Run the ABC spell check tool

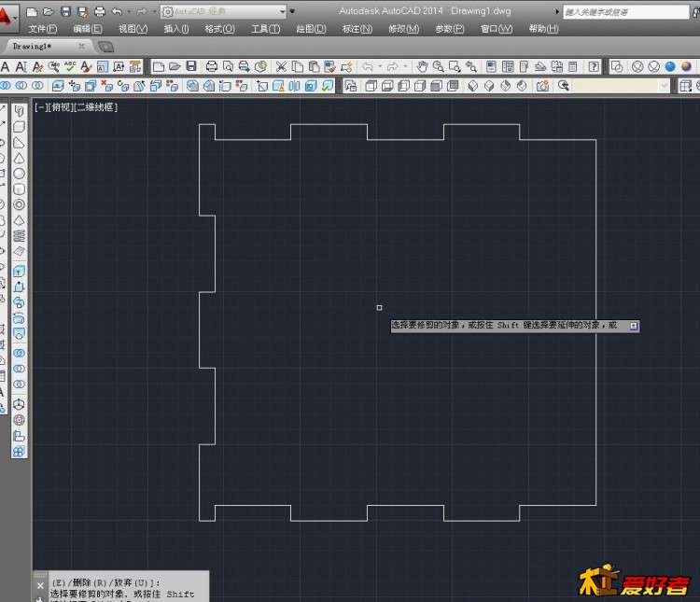pyautogui.click(x=70, y=67)
